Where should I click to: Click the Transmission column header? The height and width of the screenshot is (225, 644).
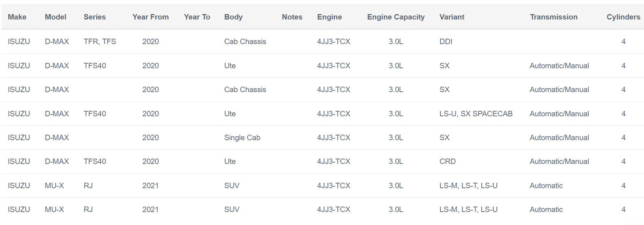pyautogui.click(x=554, y=17)
